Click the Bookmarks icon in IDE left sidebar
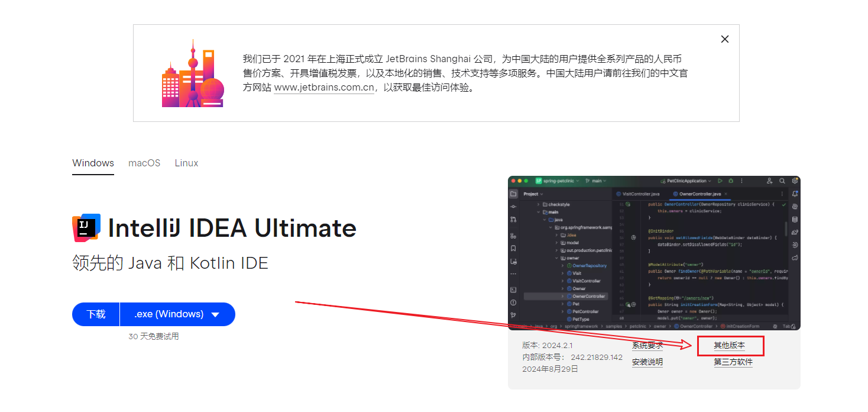The image size is (868, 412). pos(513,248)
